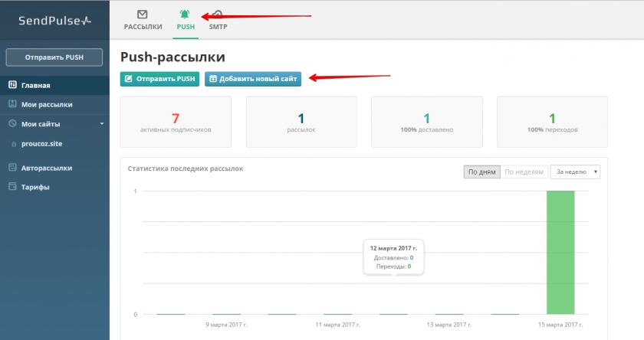This screenshot has height=340, width=644.
Task: Click the Главная dashboard icon
Action: click(13, 84)
